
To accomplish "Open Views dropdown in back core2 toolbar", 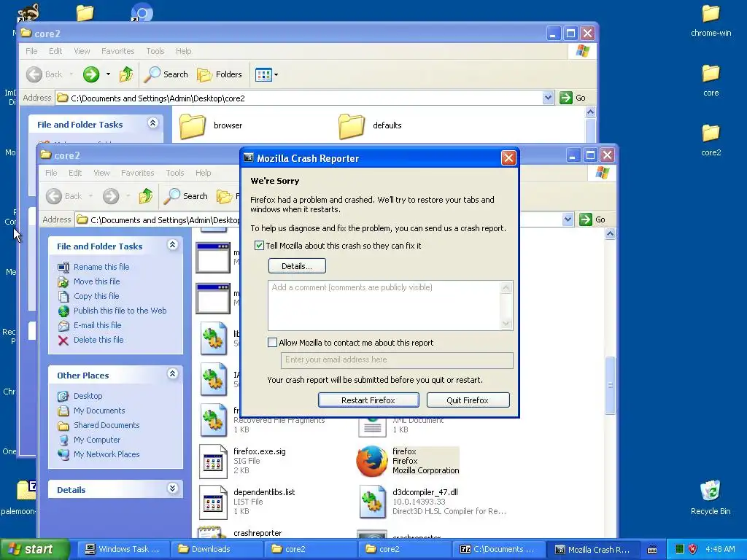I will 276,75.
